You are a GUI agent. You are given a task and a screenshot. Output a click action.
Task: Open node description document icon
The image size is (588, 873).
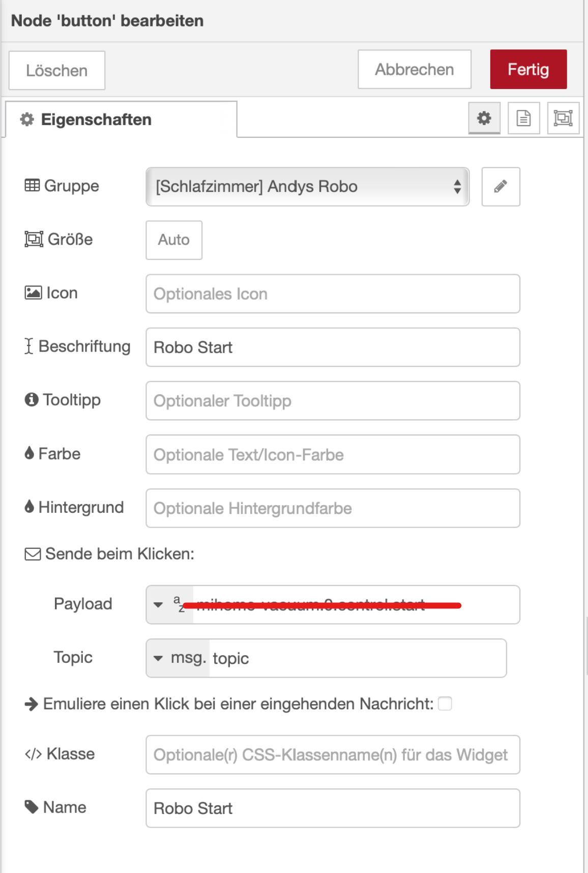pos(523,119)
